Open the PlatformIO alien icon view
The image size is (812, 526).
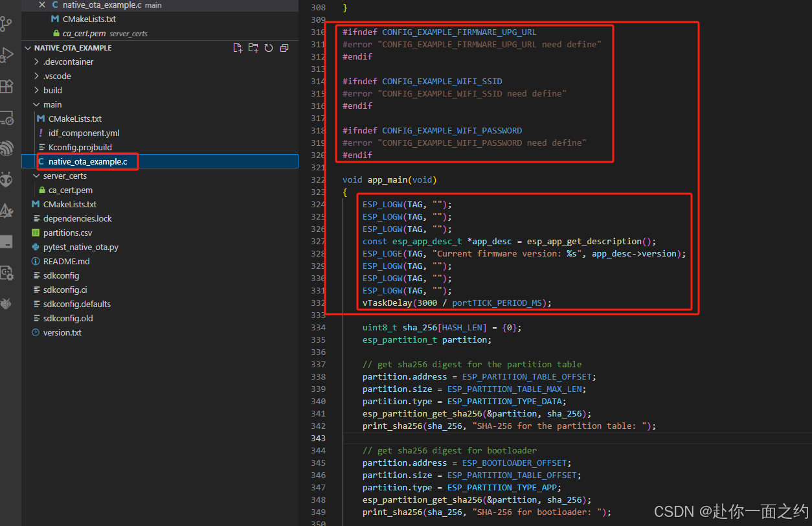[x=6, y=179]
